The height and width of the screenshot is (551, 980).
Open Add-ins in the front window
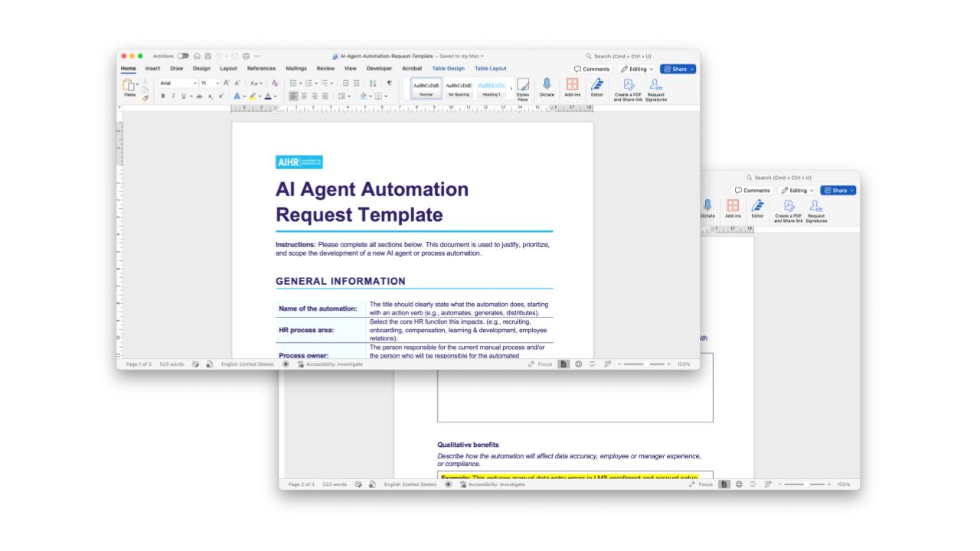point(572,88)
